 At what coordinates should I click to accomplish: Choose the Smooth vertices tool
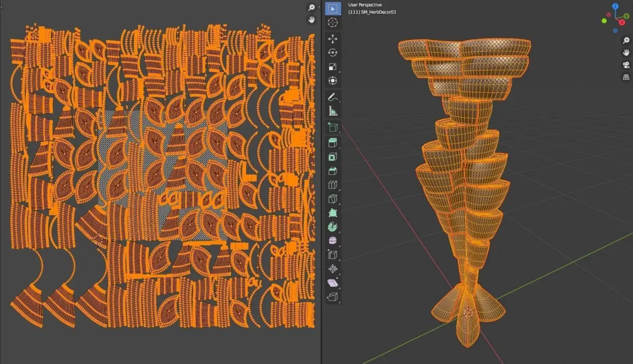[333, 241]
